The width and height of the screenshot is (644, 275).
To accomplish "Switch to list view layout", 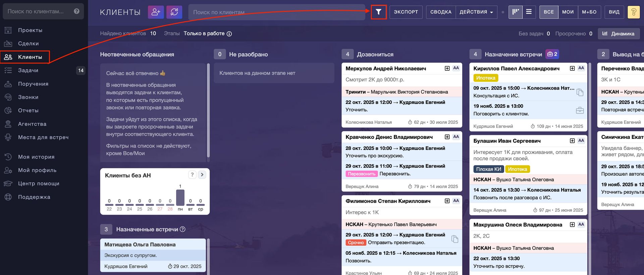I will pos(529,12).
